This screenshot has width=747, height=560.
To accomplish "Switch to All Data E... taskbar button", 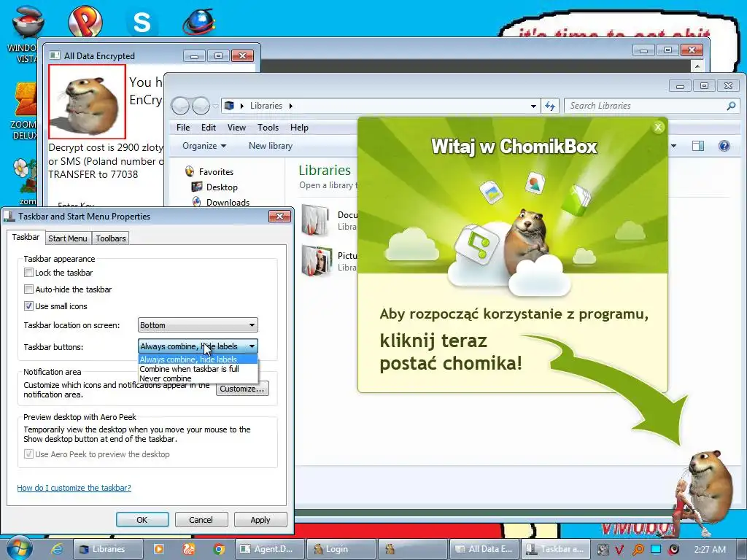I will (x=484, y=549).
